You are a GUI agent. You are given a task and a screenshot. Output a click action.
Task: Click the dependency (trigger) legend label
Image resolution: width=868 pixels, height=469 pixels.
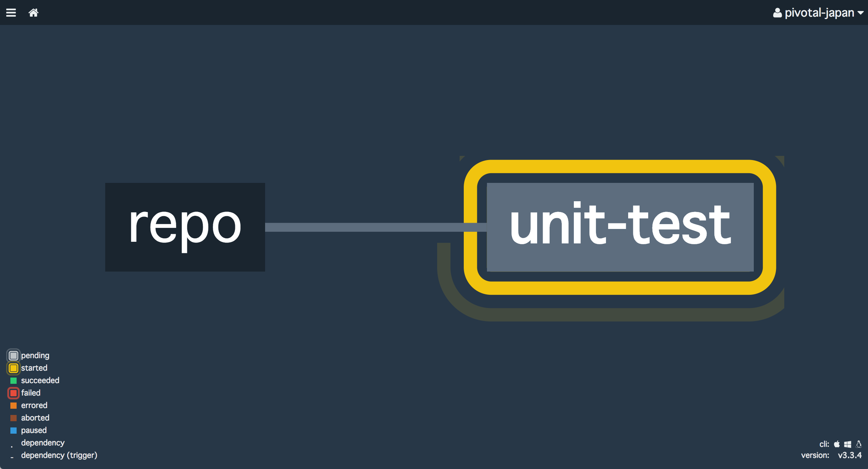59,455
